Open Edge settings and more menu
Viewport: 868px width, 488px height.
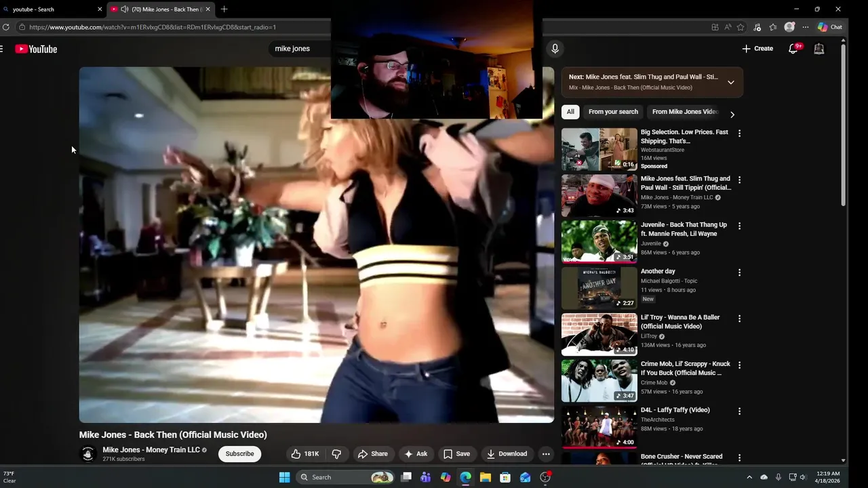pyautogui.click(x=806, y=27)
